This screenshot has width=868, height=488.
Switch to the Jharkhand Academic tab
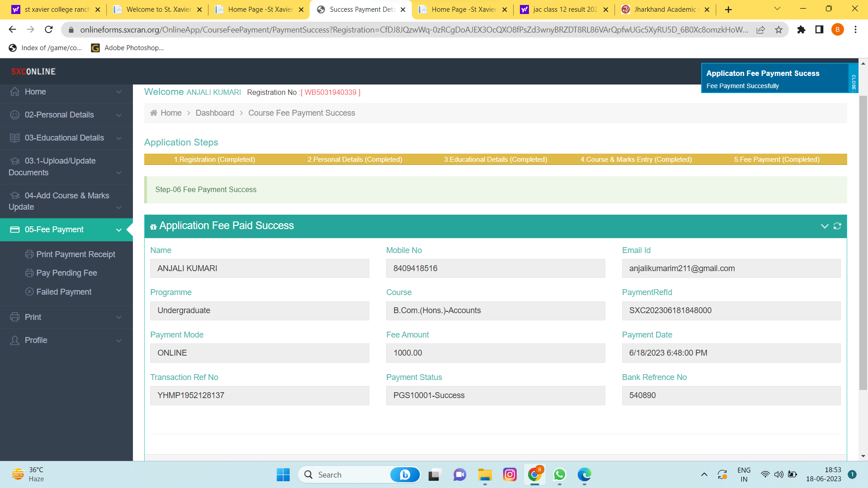(x=665, y=9)
